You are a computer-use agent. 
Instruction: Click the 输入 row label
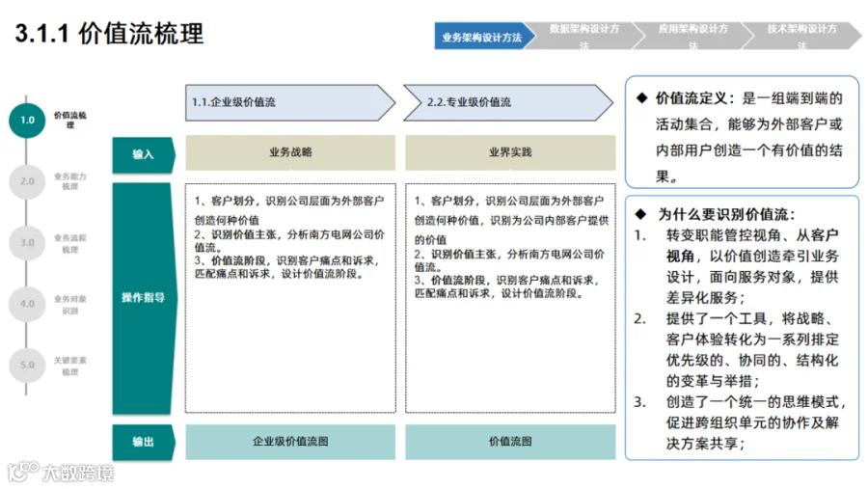point(144,154)
